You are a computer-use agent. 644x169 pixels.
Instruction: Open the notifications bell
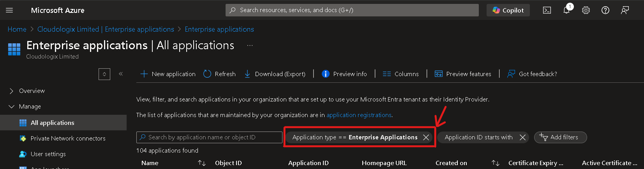point(566,10)
